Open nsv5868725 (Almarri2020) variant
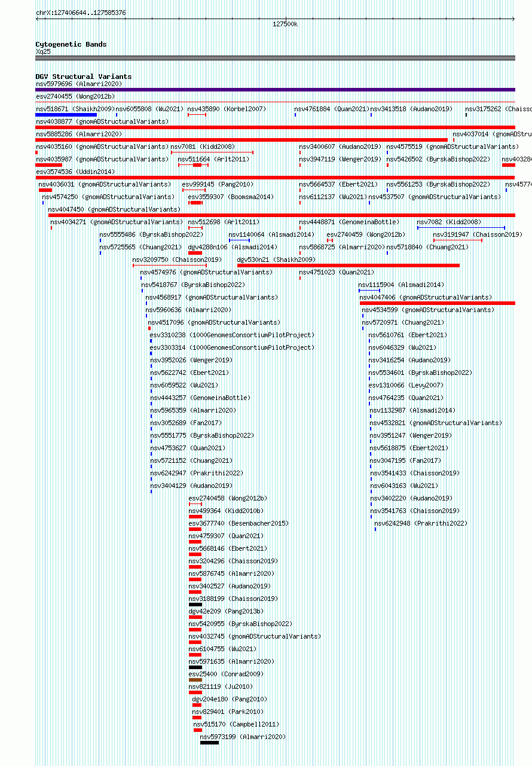The image size is (532, 766). pos(342,247)
